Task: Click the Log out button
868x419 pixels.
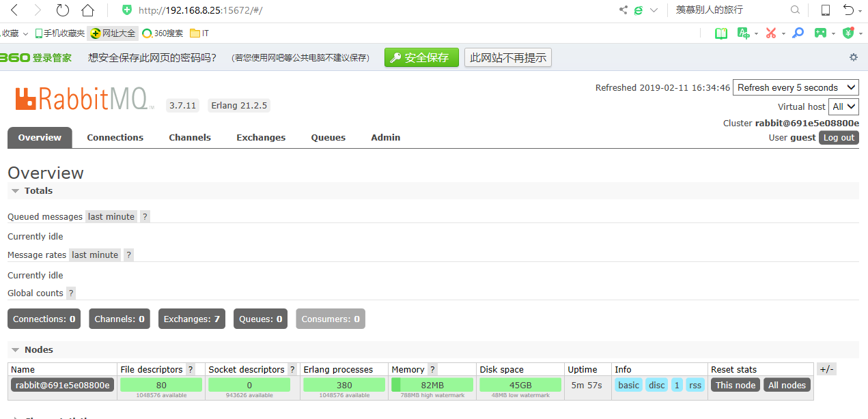Action: coord(839,137)
